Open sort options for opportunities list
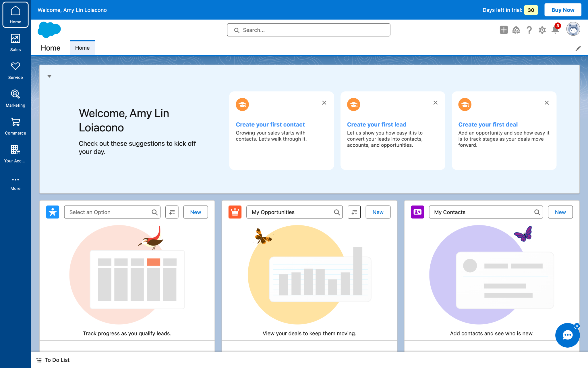This screenshot has height=368, width=588. click(354, 212)
